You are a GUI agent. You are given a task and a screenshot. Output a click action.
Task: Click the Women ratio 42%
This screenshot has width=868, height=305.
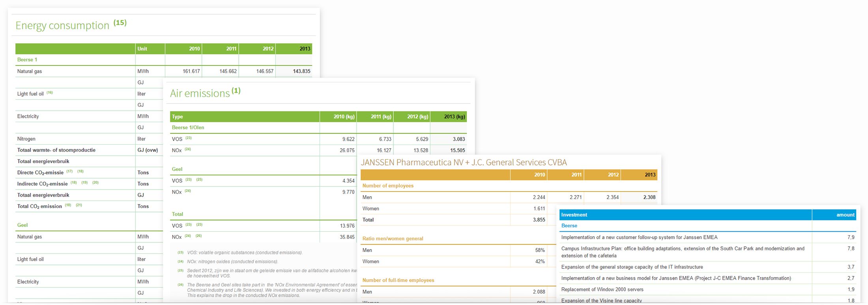[x=540, y=262]
